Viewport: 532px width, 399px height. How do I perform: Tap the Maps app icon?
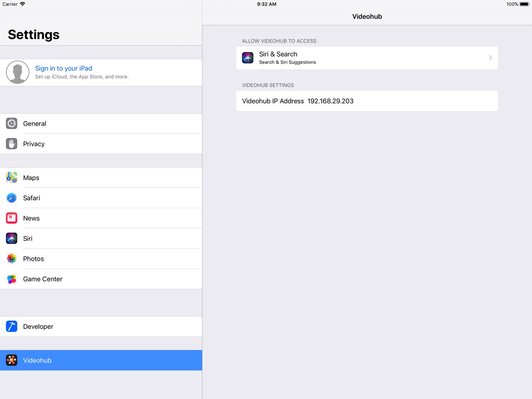pos(12,178)
